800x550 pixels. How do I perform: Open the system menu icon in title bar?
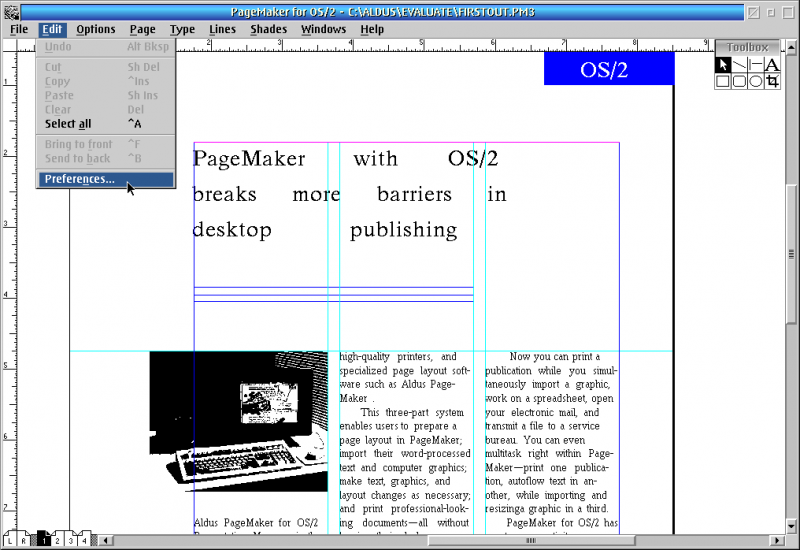11,12
